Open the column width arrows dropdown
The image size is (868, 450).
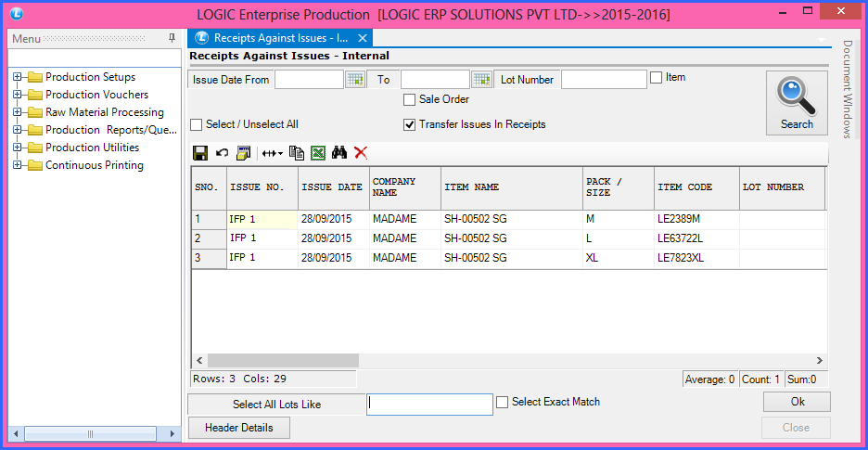pos(273,153)
